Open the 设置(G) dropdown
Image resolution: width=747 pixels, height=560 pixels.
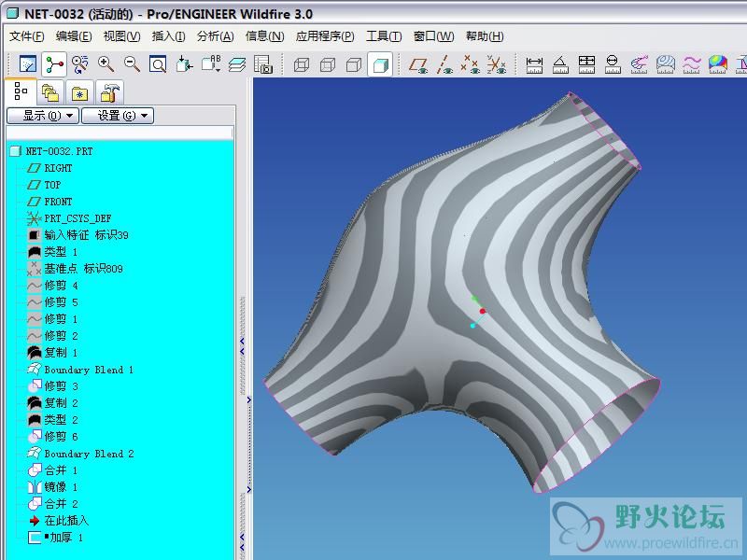coord(118,116)
